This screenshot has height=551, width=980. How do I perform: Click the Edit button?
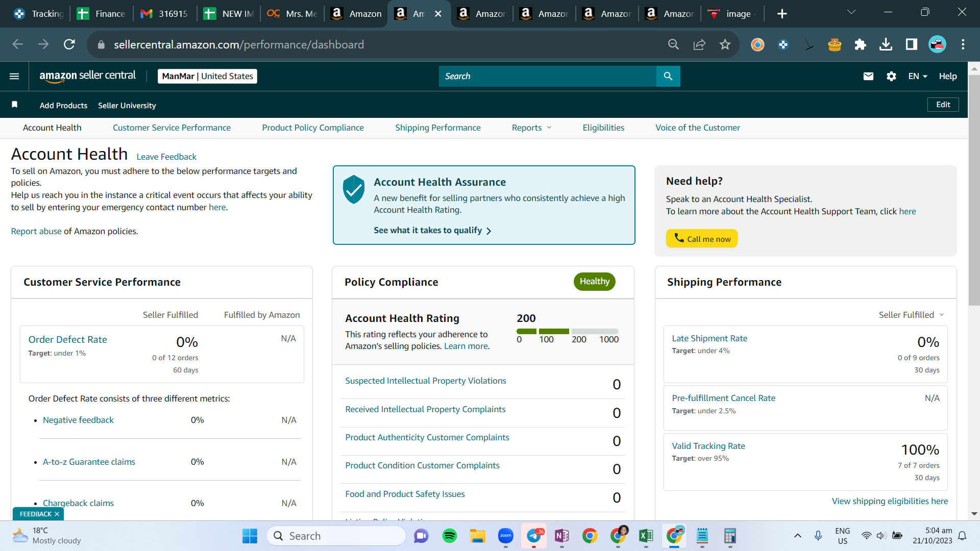pyautogui.click(x=943, y=105)
